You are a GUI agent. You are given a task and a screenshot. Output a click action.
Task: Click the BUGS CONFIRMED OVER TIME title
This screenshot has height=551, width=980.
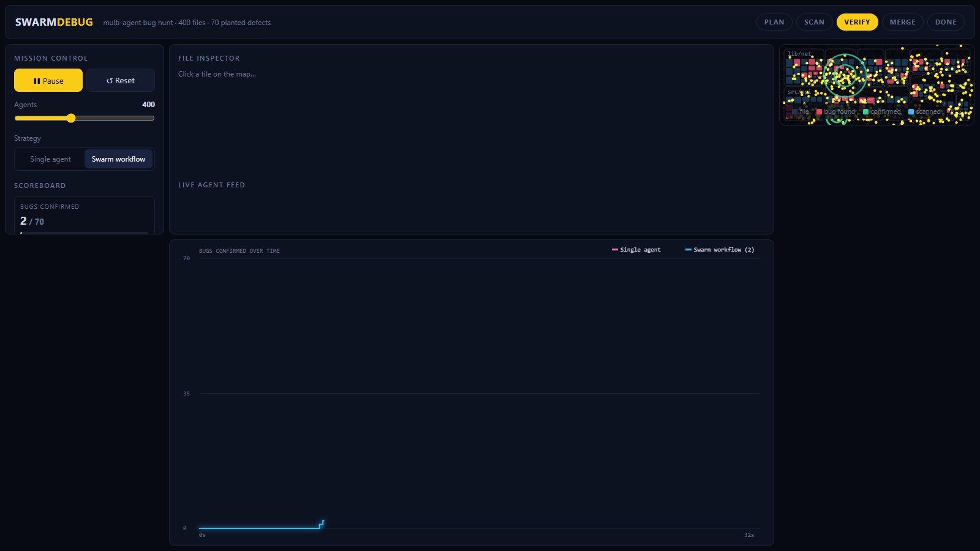(x=239, y=251)
